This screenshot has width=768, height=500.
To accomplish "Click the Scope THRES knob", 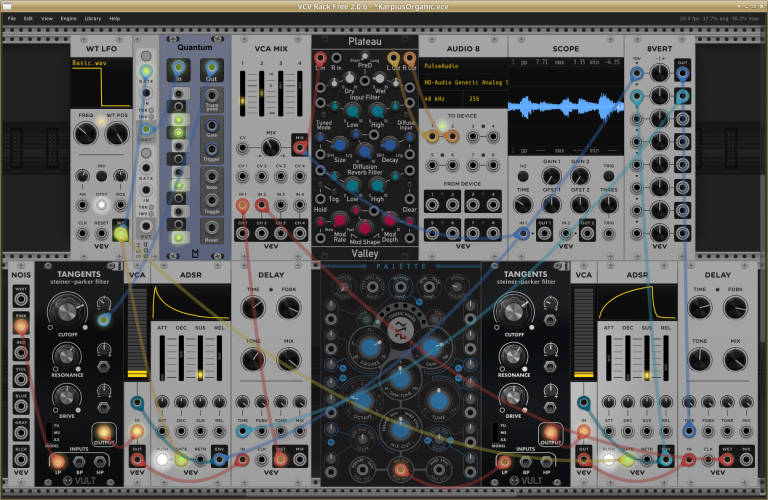I will (609, 204).
